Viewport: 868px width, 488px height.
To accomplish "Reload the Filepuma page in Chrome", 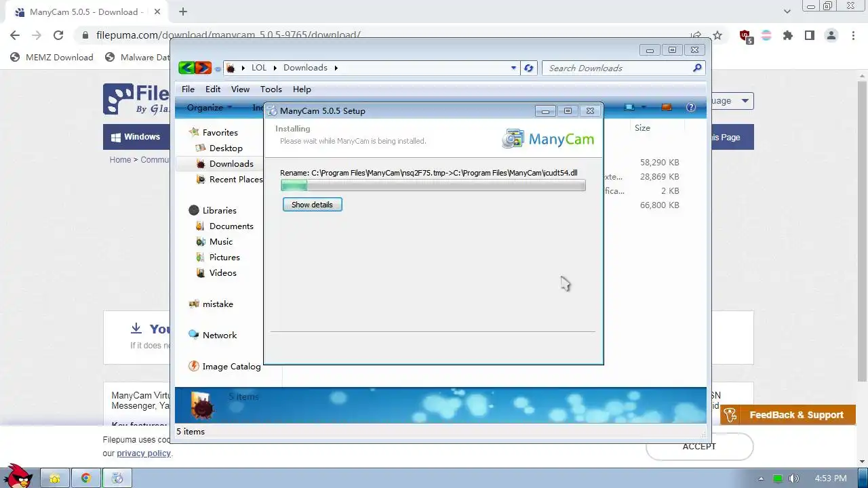I will [x=58, y=35].
